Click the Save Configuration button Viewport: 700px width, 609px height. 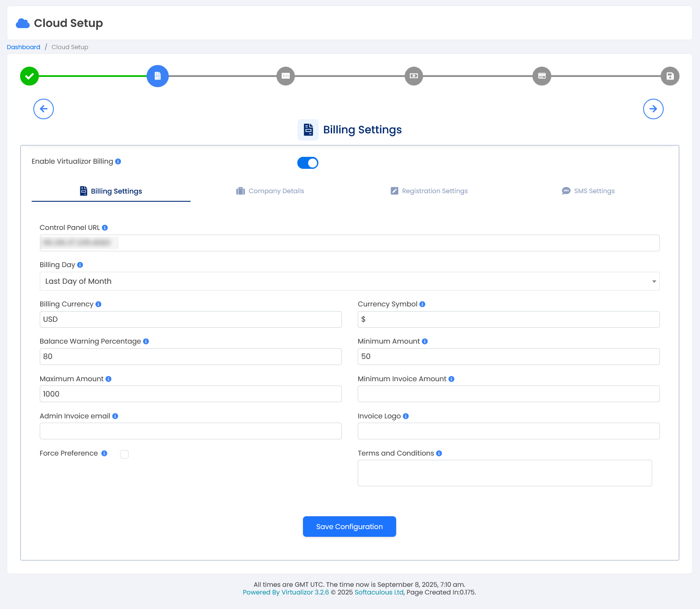(x=349, y=527)
